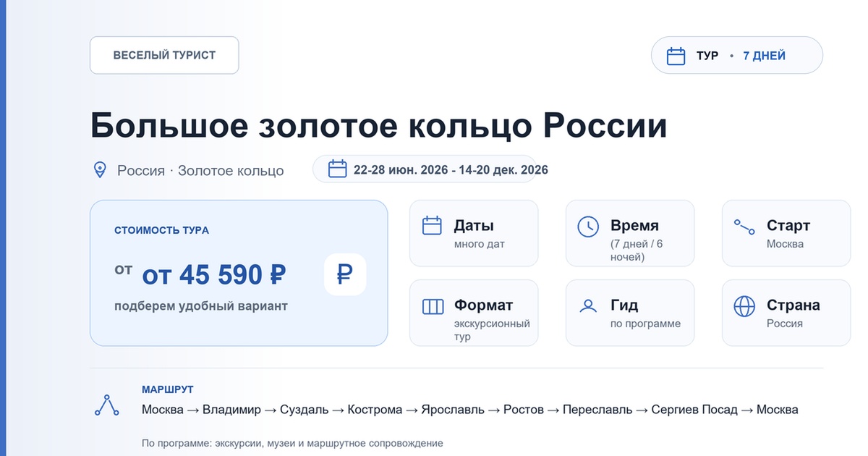Click the Стоимость тура card label
Screen dimensions: 868x456
(162, 230)
